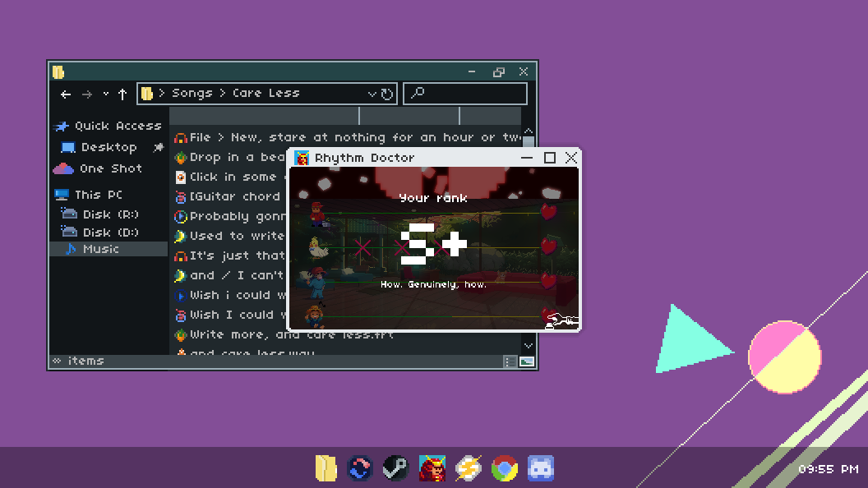Click the Rhythm Doctor samurai taskbar icon
Image resolution: width=868 pixels, height=488 pixels.
(432, 468)
